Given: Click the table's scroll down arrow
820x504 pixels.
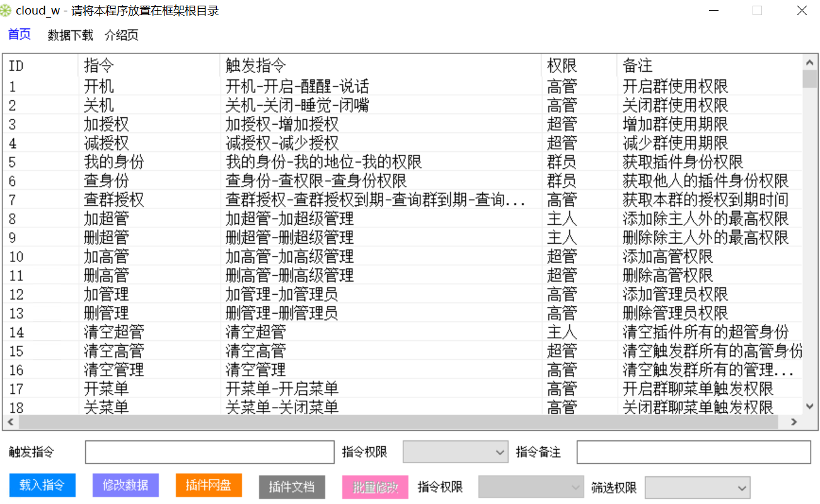Looking at the screenshot, I should click(809, 406).
